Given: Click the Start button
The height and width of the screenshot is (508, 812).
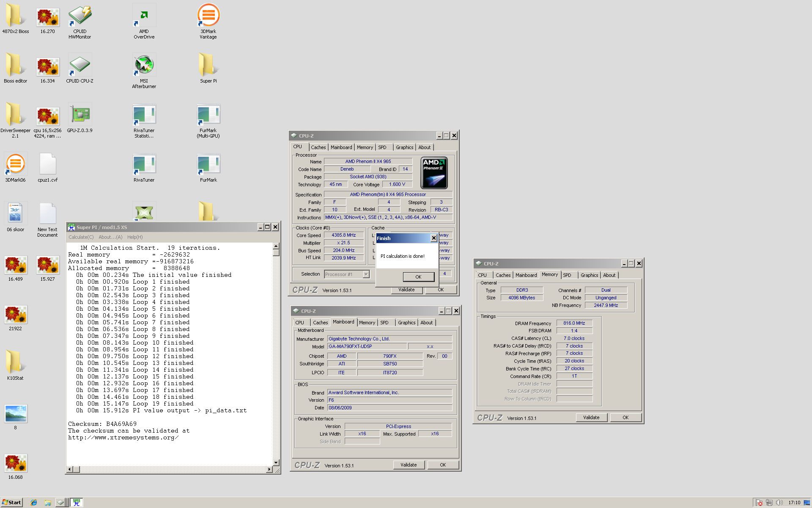Looking at the screenshot, I should (11, 502).
